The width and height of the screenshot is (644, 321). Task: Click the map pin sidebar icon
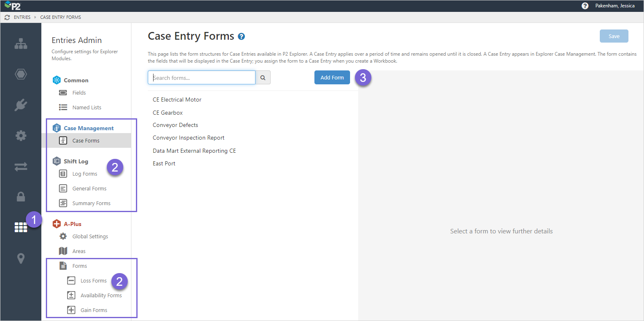point(21,258)
